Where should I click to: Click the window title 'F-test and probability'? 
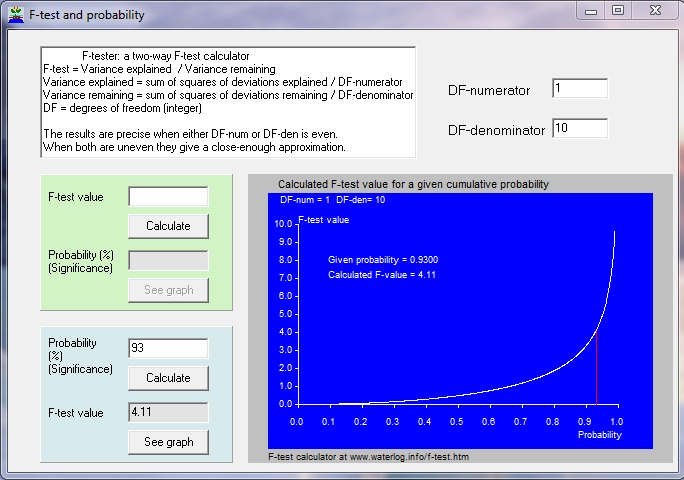coord(87,15)
